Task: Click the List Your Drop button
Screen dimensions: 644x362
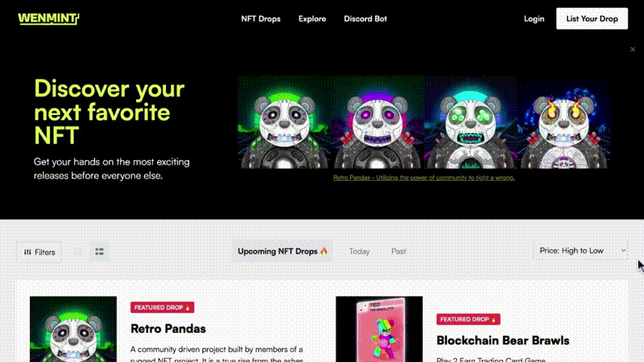Action: 592,19
